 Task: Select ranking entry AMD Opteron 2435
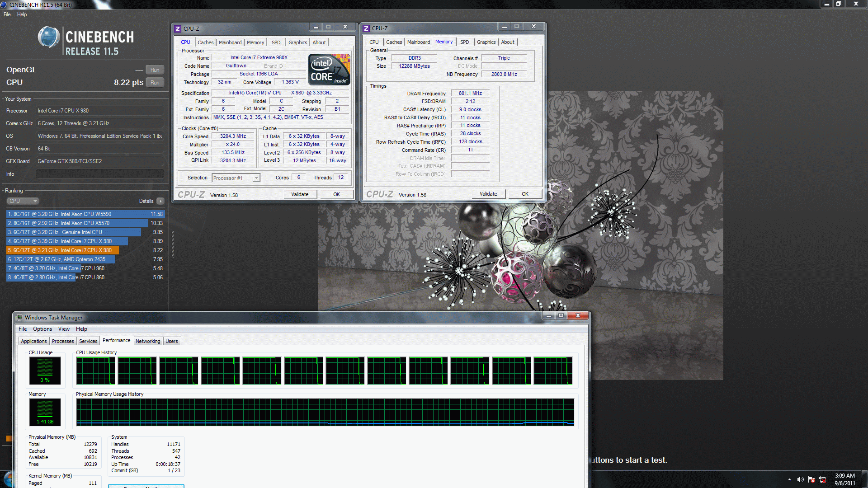[85, 259]
